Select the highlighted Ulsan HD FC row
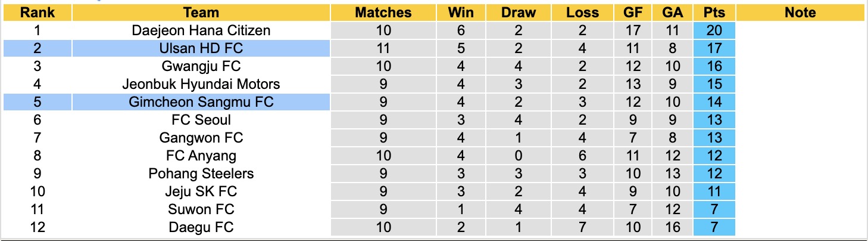This screenshot has width=868, height=241. (201, 48)
